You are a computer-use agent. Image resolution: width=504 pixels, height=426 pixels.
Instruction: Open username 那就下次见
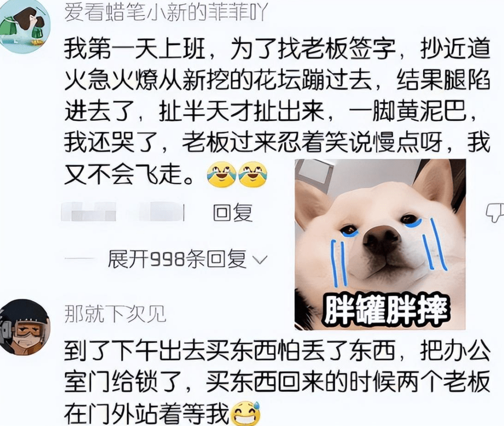[x=115, y=314]
